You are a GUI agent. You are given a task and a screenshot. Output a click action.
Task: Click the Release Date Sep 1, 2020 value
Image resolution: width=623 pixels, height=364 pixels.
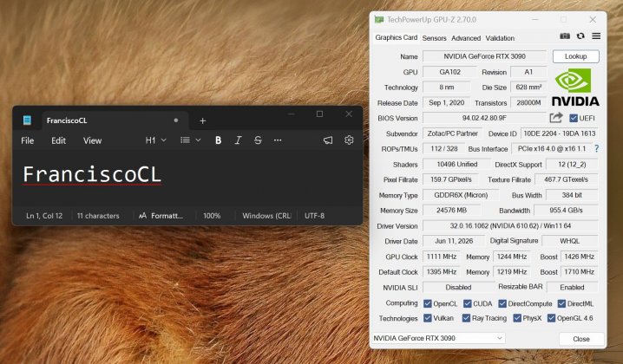coord(446,103)
